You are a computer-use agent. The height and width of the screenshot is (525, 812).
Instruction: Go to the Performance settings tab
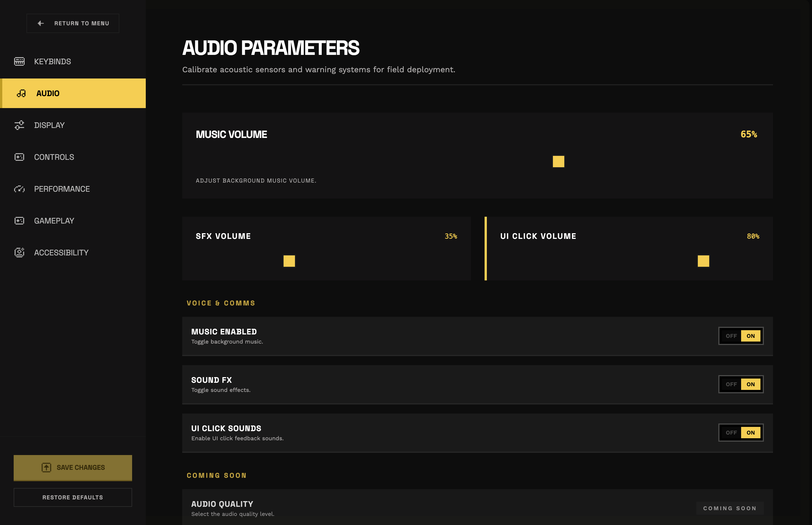click(x=62, y=189)
